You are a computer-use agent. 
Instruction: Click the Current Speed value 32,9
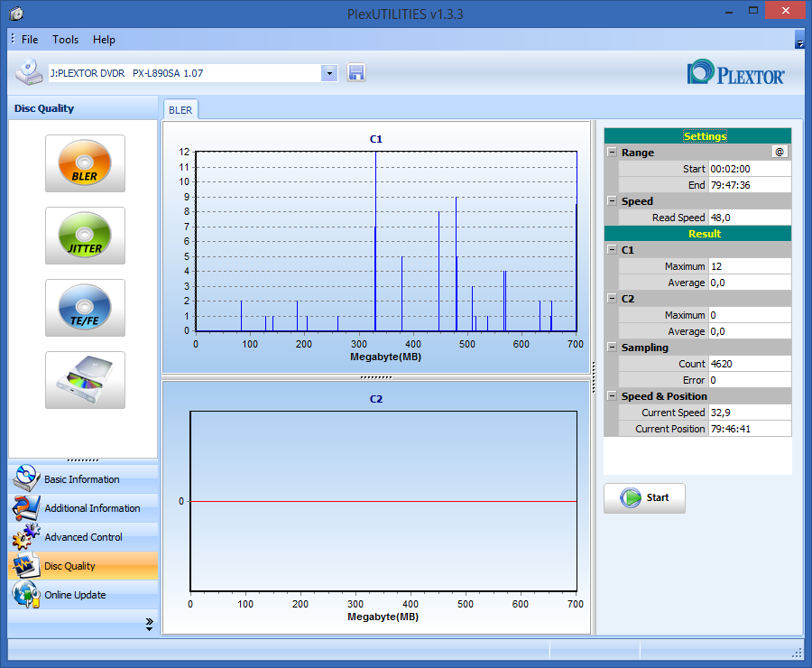pos(750,412)
